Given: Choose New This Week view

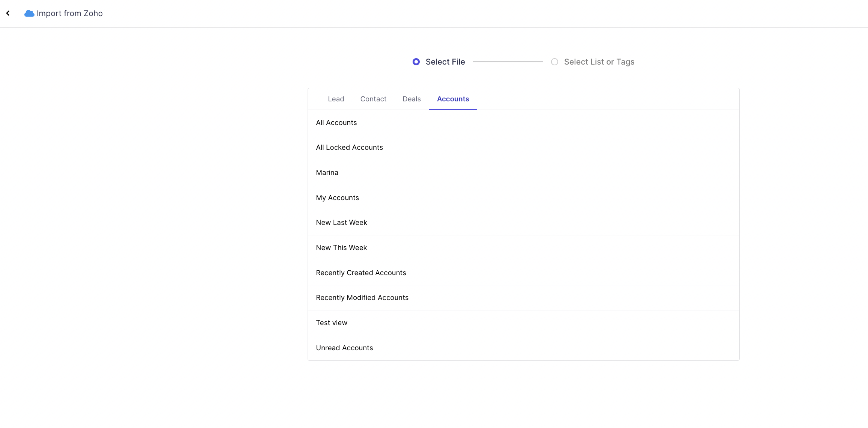Looking at the screenshot, I should click(x=341, y=248).
